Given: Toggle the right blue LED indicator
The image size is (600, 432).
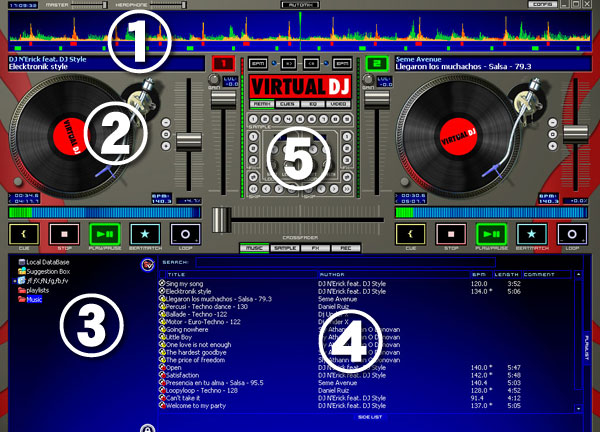Looking at the screenshot, I should click(x=326, y=63).
